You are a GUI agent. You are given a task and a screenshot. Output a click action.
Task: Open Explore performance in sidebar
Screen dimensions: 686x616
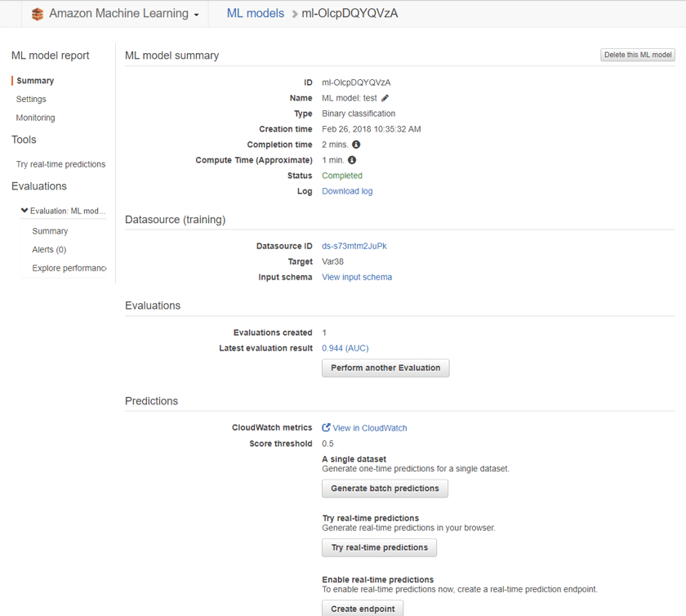click(69, 268)
